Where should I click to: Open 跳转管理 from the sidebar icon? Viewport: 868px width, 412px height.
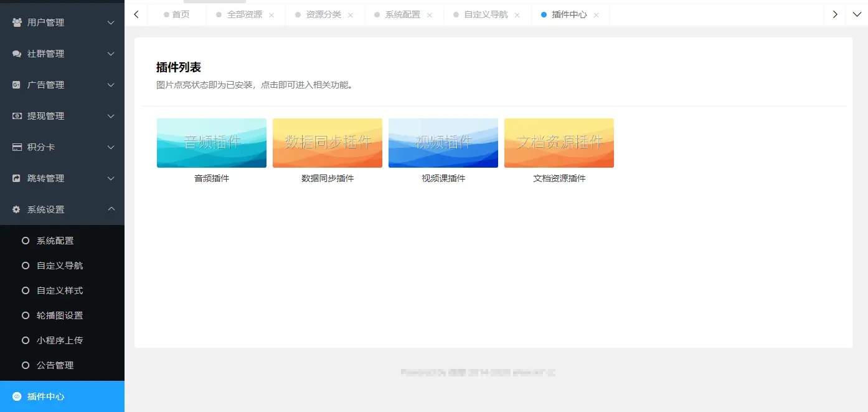tap(15, 178)
